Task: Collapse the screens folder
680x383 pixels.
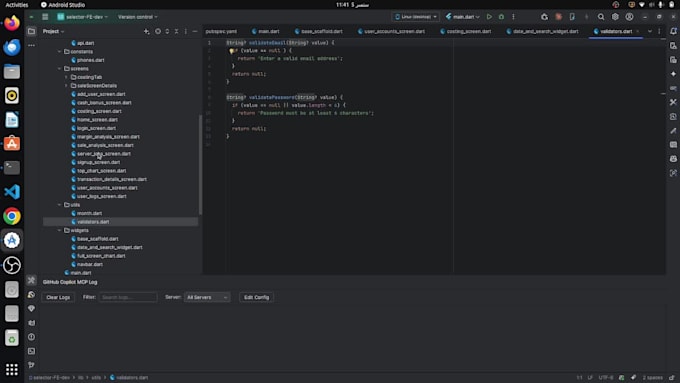Action: (x=59, y=69)
